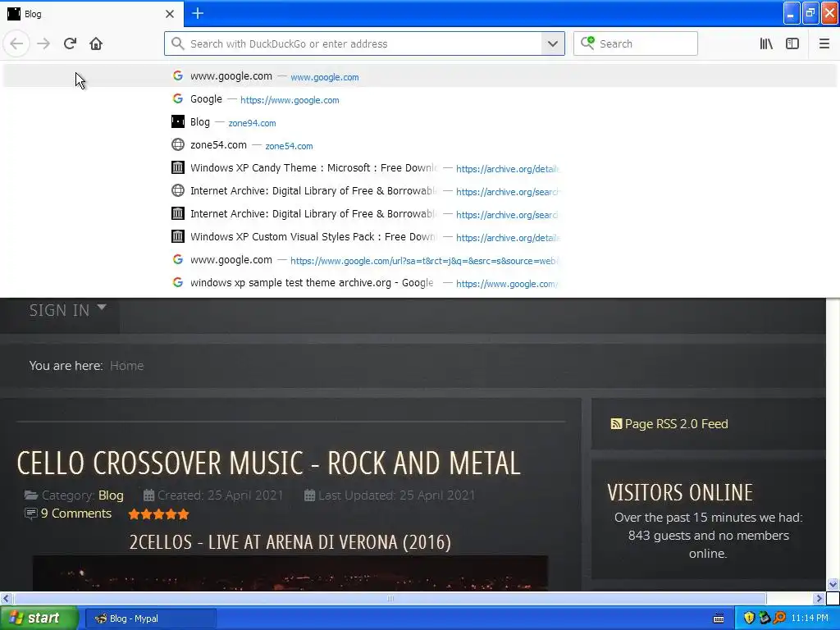
Task: Click Home breadcrumb link
Action: [x=126, y=366]
